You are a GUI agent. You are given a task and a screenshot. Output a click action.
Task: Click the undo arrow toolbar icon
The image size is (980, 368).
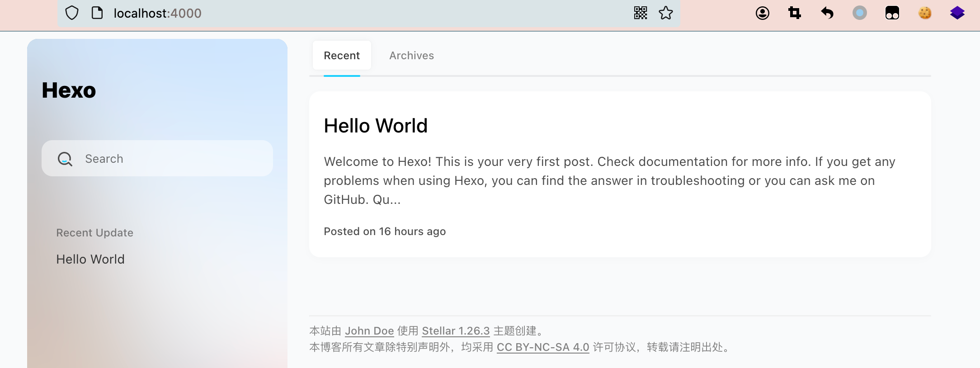point(827,13)
